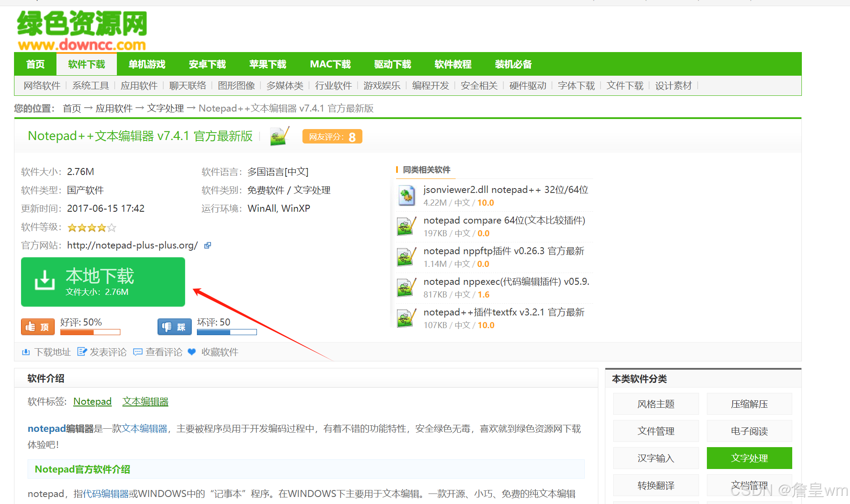The width and height of the screenshot is (850, 504).
Task: Select the 字体下载 subcategory
Action: [x=576, y=86]
